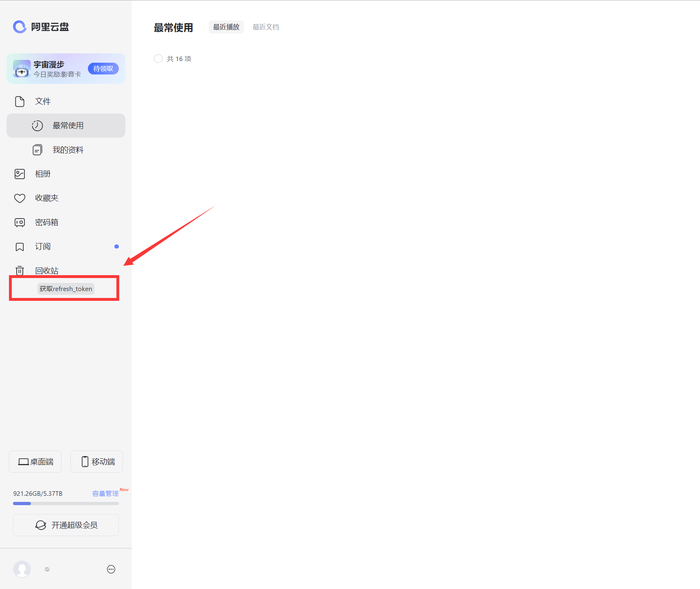Select the Most Used clock icon
The height and width of the screenshot is (589, 700).
[x=37, y=126]
